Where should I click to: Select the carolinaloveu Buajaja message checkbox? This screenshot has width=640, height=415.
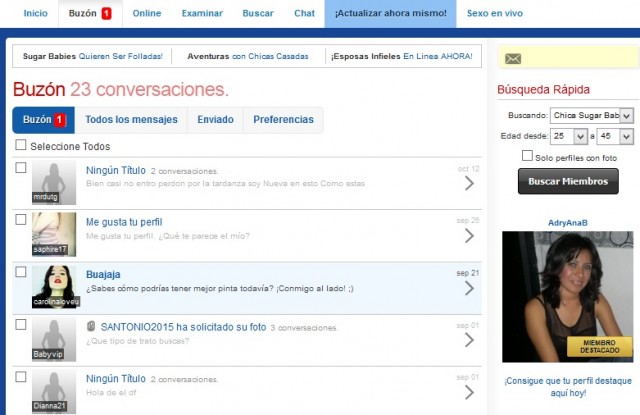(x=21, y=272)
